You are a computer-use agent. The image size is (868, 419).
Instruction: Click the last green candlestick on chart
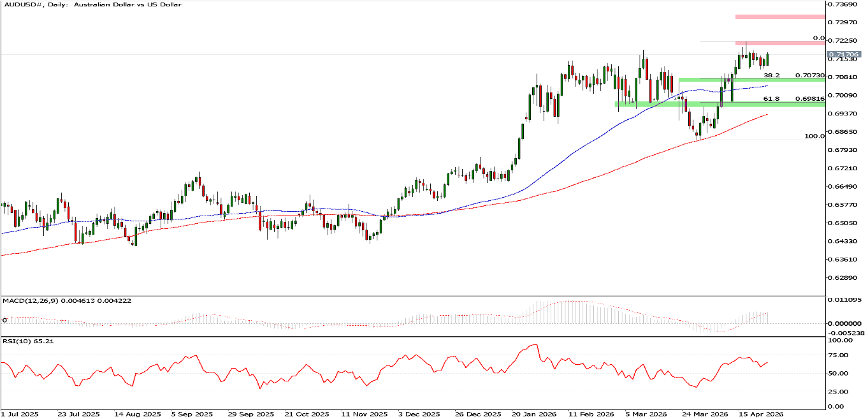click(x=768, y=59)
